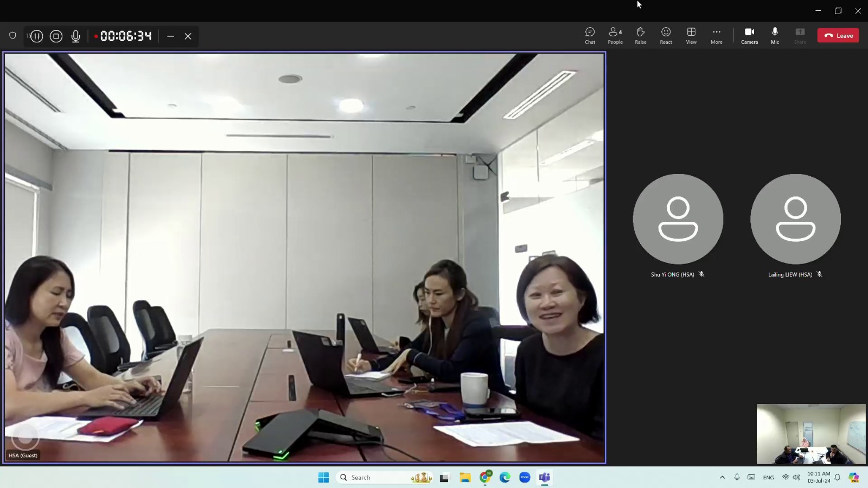Change the meeting View layout
Screen dimensions: 868x488
pyautogui.click(x=691, y=36)
